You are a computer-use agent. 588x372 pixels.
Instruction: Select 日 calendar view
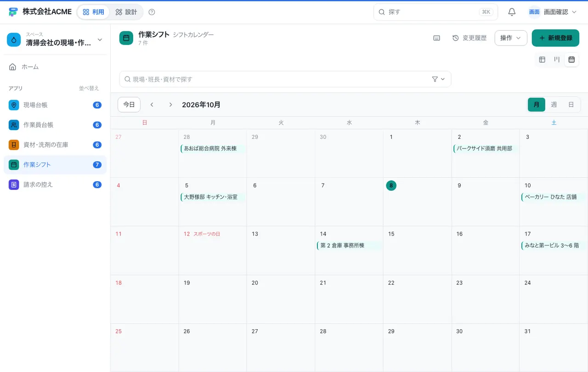point(571,104)
